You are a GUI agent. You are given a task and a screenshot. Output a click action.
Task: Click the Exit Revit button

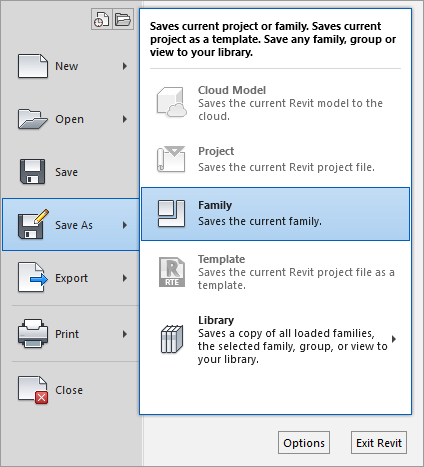[379, 443]
